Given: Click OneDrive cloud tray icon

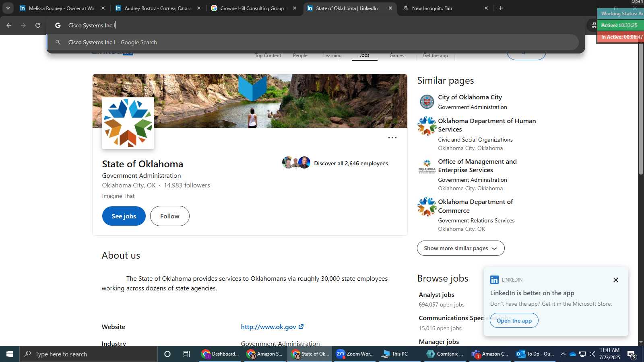Looking at the screenshot, I should pyautogui.click(x=572, y=354).
